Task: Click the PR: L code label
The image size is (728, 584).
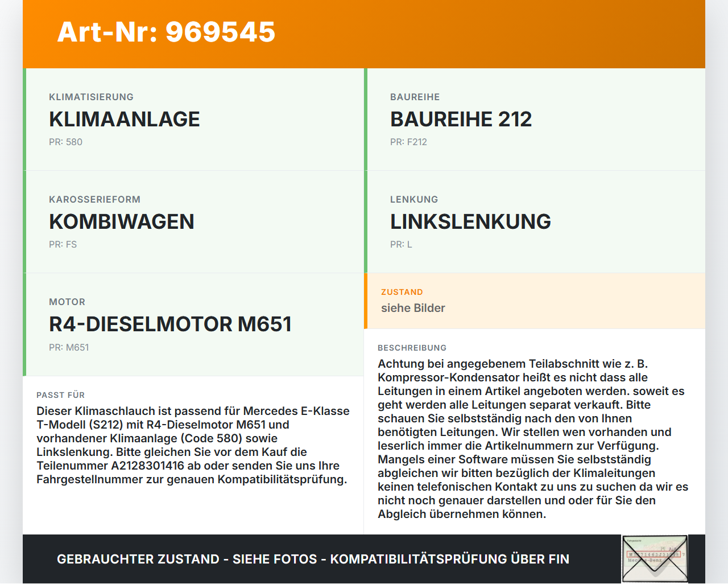Action: [401, 244]
